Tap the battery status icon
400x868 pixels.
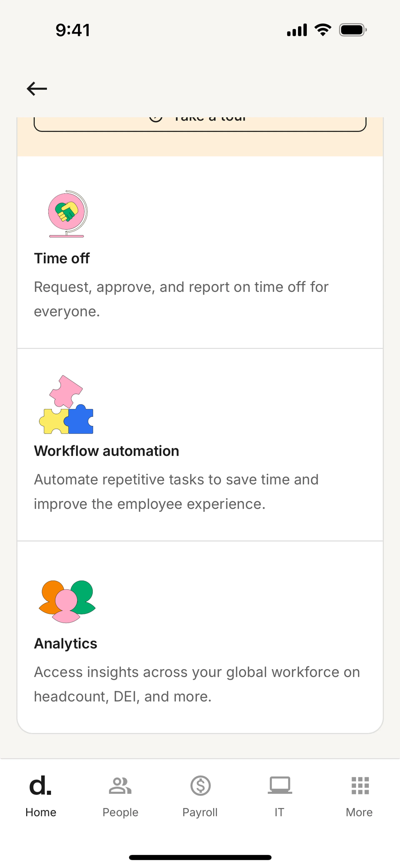pyautogui.click(x=352, y=30)
